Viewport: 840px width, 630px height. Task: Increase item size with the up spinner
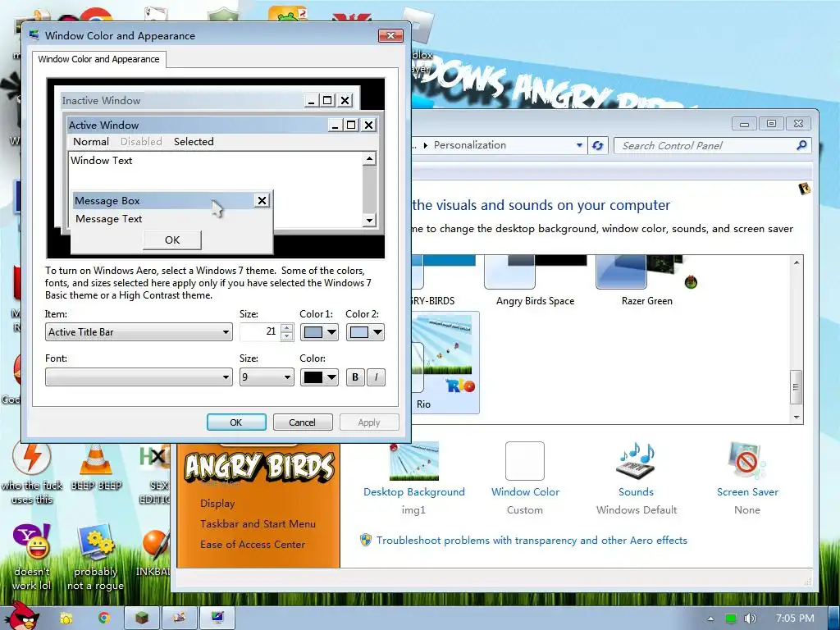point(287,328)
